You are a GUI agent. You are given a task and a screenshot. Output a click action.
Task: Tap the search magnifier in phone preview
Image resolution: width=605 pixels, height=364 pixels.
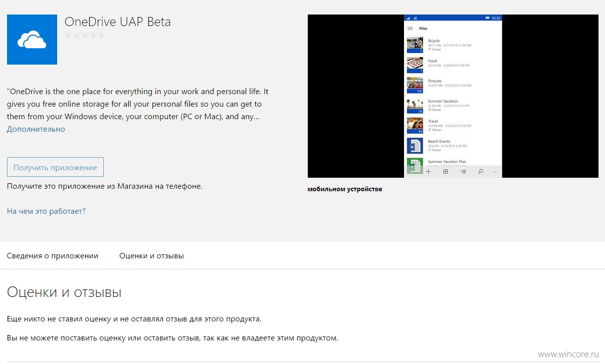(x=480, y=172)
